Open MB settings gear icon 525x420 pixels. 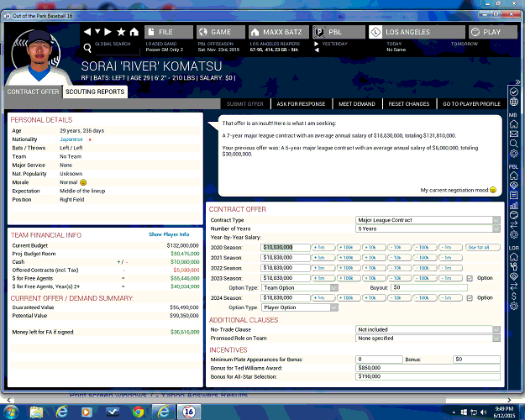pyautogui.click(x=513, y=154)
